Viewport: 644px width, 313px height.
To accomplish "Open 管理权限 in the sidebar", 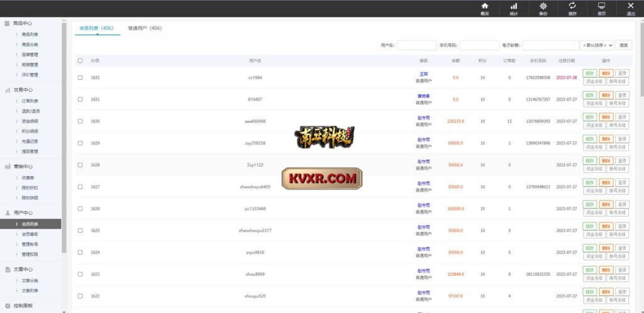I will (x=30, y=254).
